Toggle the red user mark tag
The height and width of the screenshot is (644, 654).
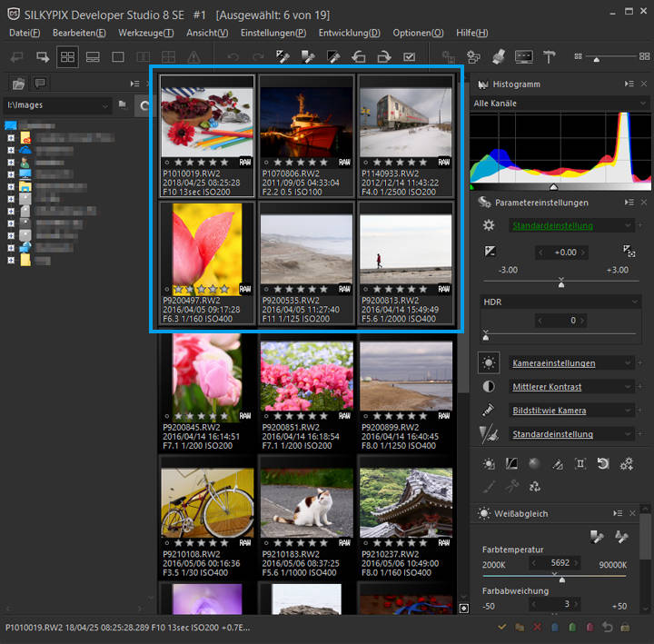[x=590, y=627]
